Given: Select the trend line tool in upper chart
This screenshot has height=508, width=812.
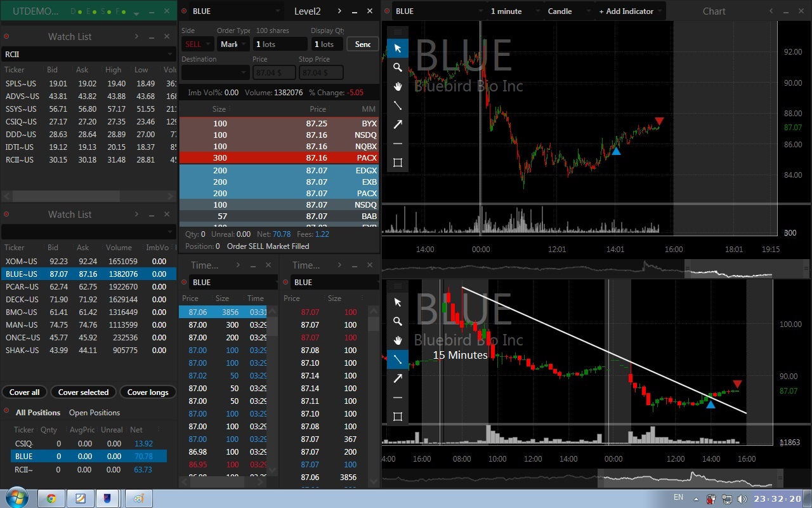Looking at the screenshot, I should pyautogui.click(x=398, y=105).
